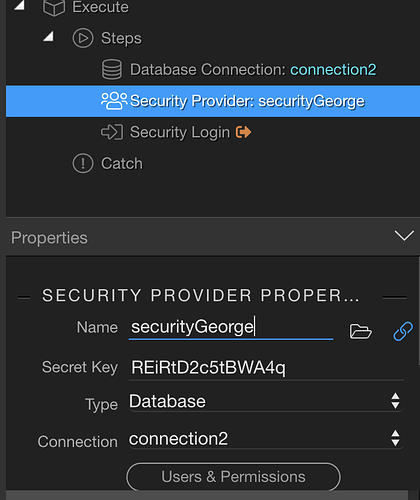Collapse the Properties panel chevron

click(404, 236)
